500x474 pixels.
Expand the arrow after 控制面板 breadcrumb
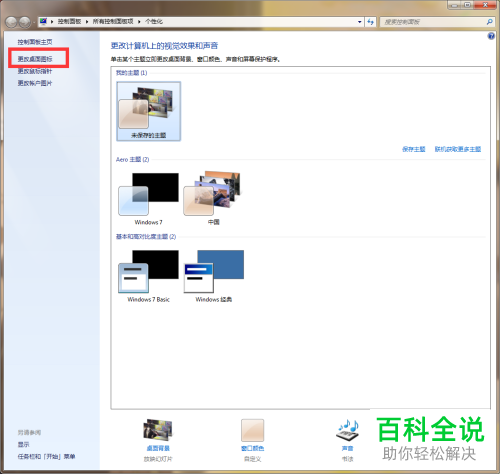click(x=87, y=22)
